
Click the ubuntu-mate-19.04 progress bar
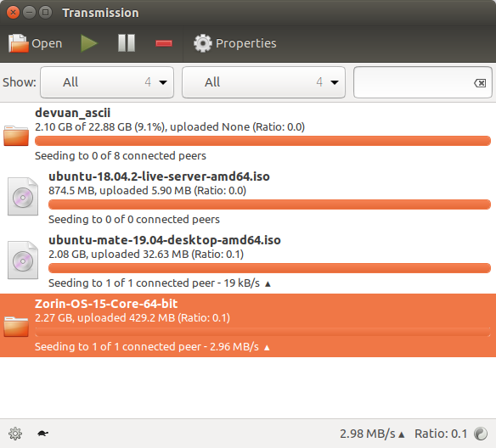(x=269, y=268)
